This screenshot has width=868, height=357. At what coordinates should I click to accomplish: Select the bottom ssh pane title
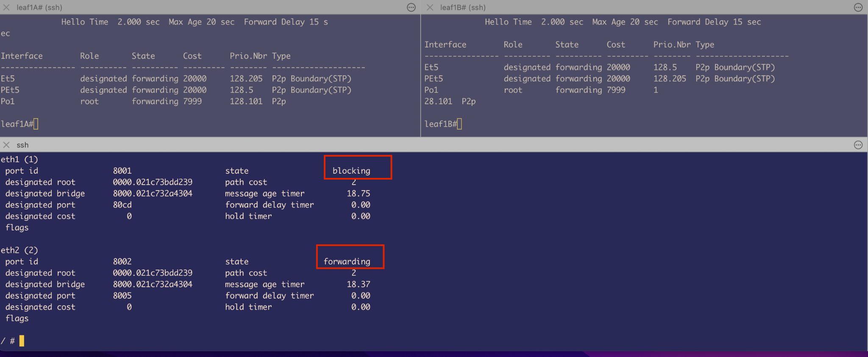(x=22, y=145)
